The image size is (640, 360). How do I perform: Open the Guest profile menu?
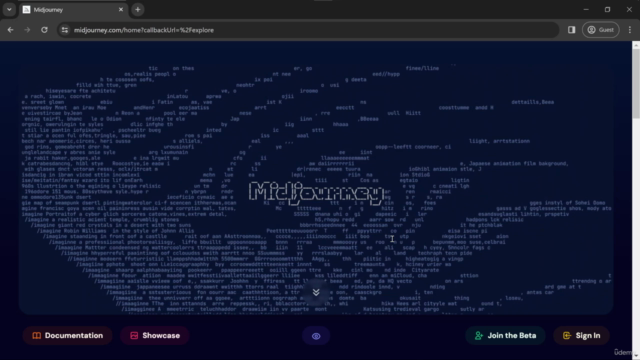pyautogui.click(x=600, y=30)
